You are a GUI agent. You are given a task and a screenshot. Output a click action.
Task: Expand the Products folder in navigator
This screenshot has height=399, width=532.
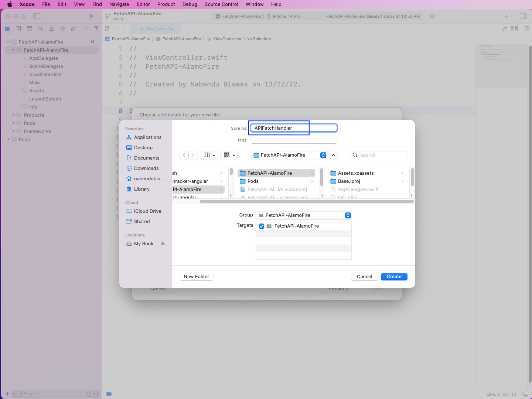14,115
